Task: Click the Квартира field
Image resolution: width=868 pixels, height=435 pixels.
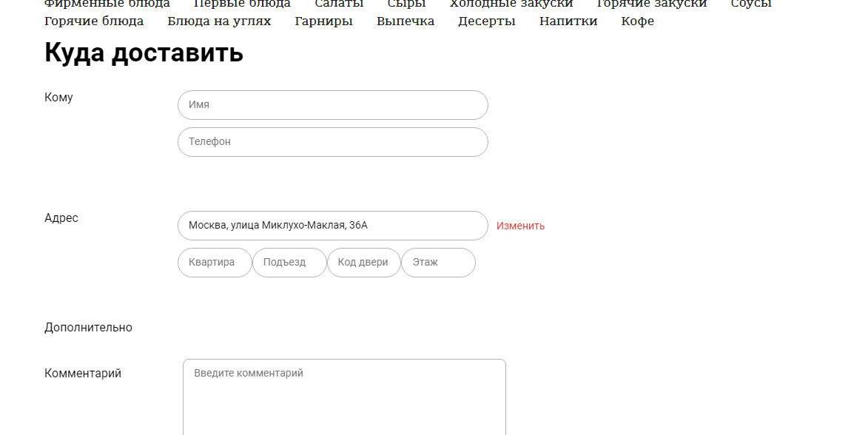Action: coord(215,263)
